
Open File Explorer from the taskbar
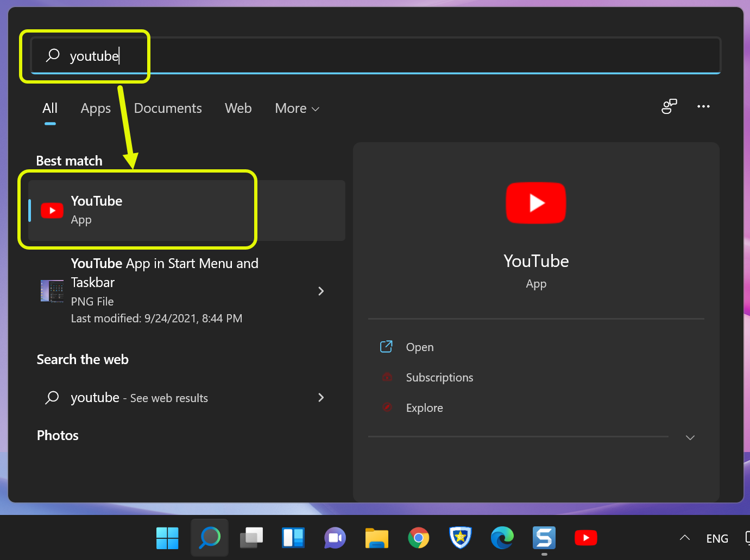376,538
